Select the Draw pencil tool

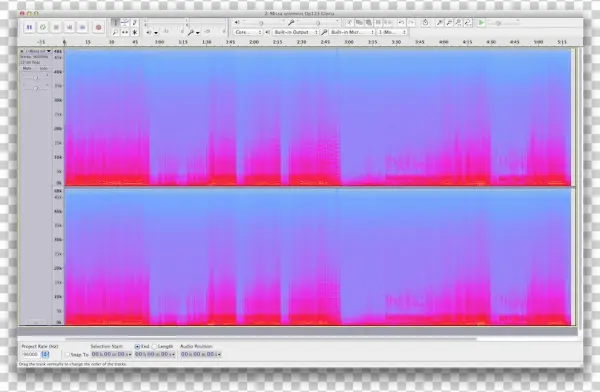[134, 23]
